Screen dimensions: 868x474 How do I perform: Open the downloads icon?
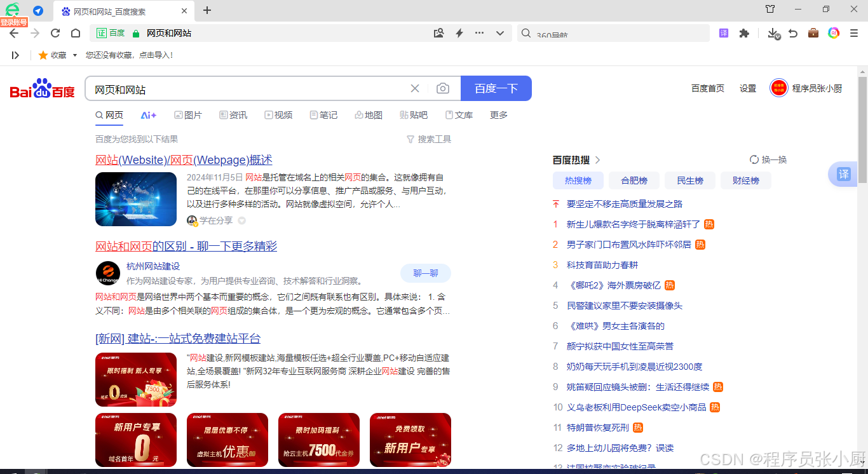coord(773,34)
